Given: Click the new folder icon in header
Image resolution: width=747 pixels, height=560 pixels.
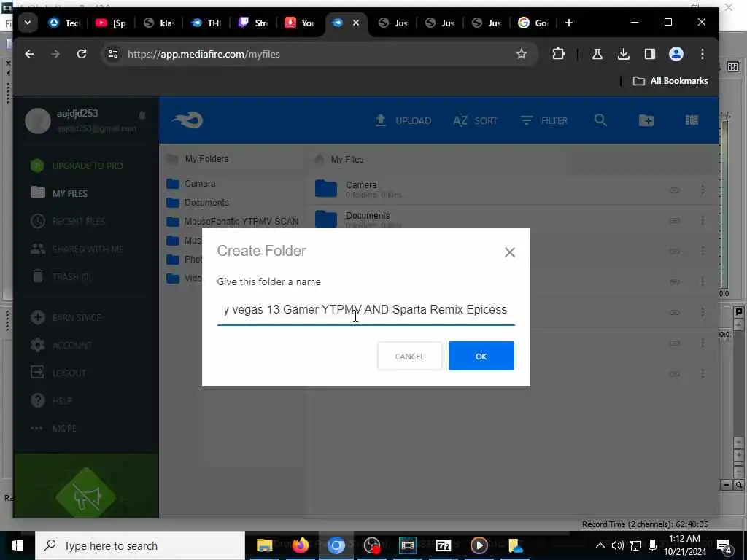Looking at the screenshot, I should pyautogui.click(x=646, y=120).
